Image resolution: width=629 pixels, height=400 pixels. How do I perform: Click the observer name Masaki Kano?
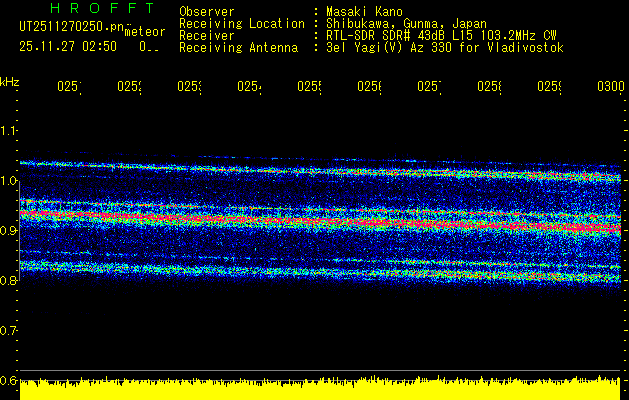[x=365, y=12]
